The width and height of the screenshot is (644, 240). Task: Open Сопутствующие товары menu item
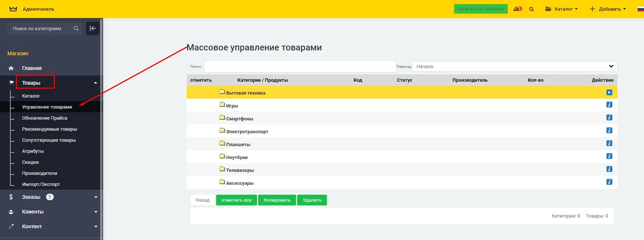49,140
